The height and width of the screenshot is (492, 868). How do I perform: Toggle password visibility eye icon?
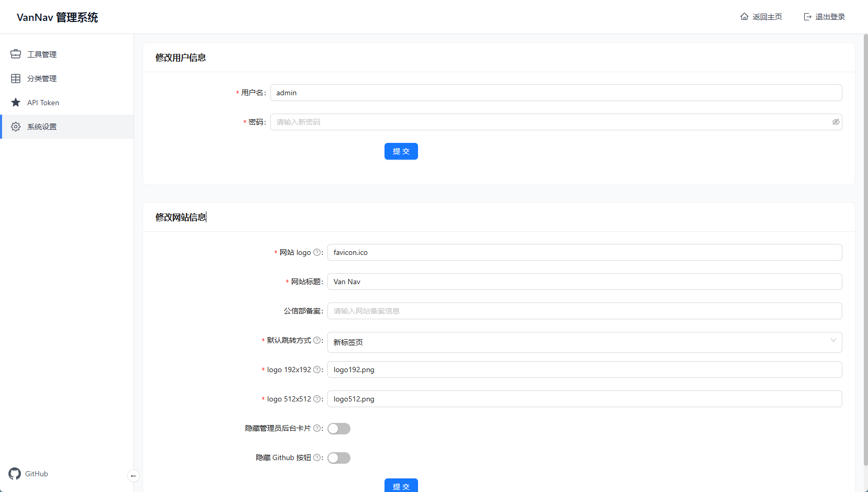(836, 122)
